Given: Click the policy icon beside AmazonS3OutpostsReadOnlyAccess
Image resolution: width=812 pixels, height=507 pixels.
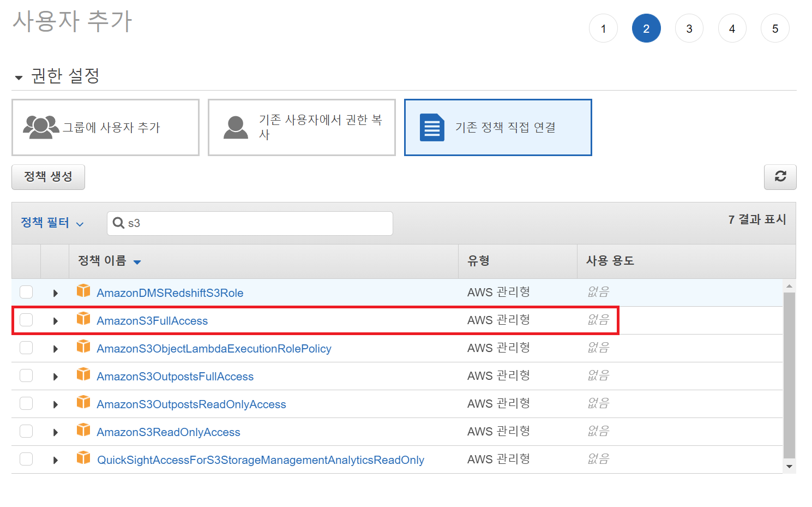Looking at the screenshot, I should click(83, 402).
